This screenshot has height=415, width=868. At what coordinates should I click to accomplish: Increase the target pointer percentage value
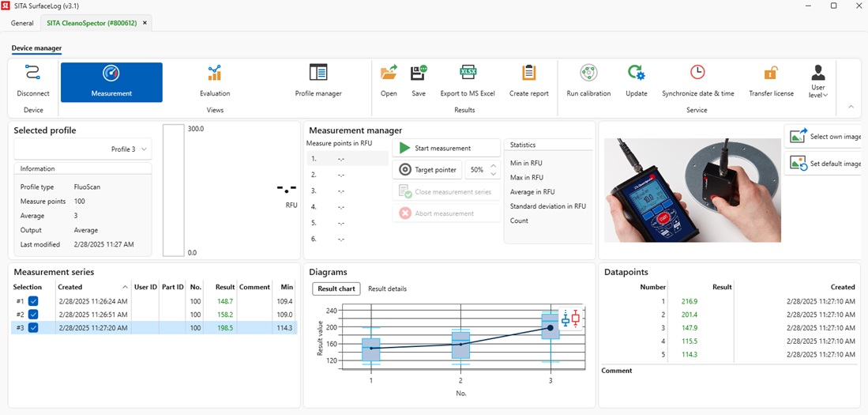coord(494,166)
